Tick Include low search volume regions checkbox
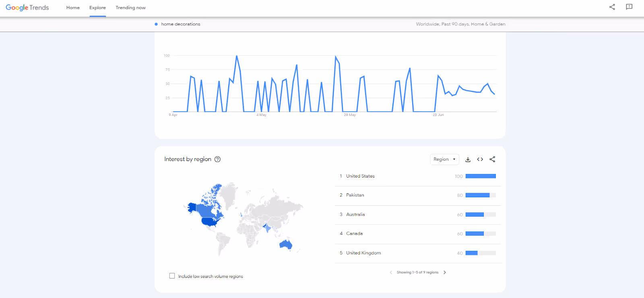Screen dimensions: 644x298 point(172,276)
